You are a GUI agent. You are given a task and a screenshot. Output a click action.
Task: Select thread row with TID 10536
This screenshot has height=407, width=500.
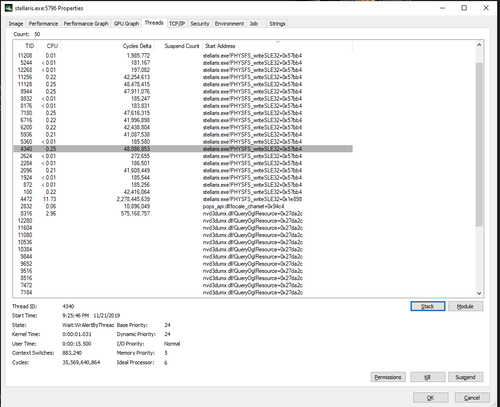pyautogui.click(x=183, y=242)
